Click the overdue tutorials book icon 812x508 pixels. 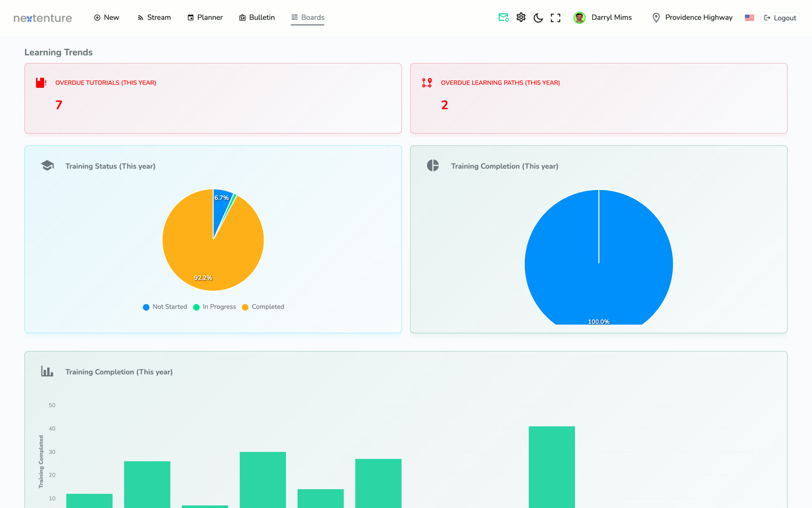click(x=41, y=83)
